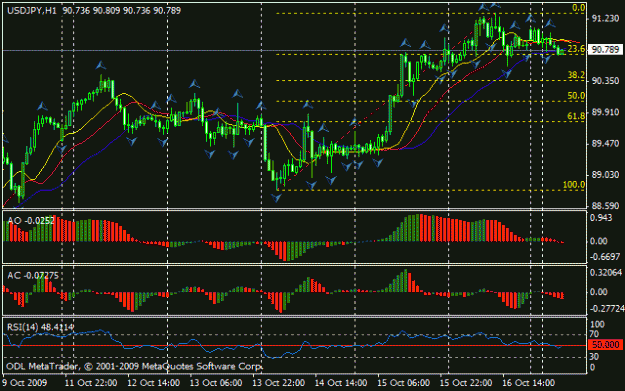
Task: Click the -0.27724 value on AC scale
Action: pos(607,309)
